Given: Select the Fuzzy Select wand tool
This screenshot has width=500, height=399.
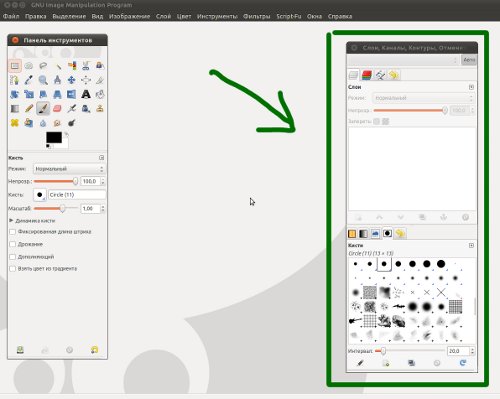Looking at the screenshot, I should point(57,66).
